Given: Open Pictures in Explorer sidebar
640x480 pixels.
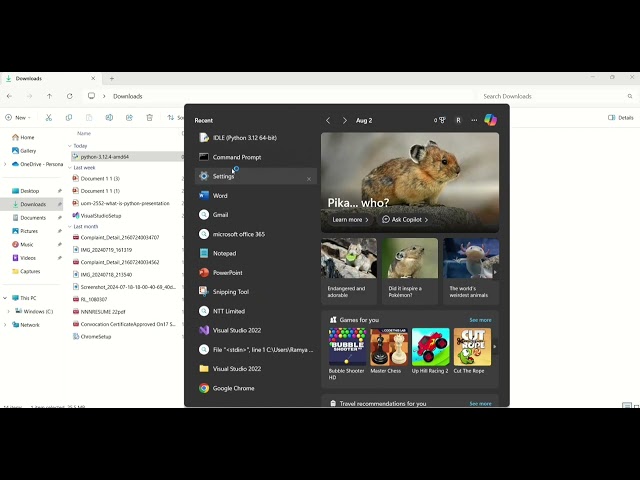Looking at the screenshot, I should coord(31,231).
